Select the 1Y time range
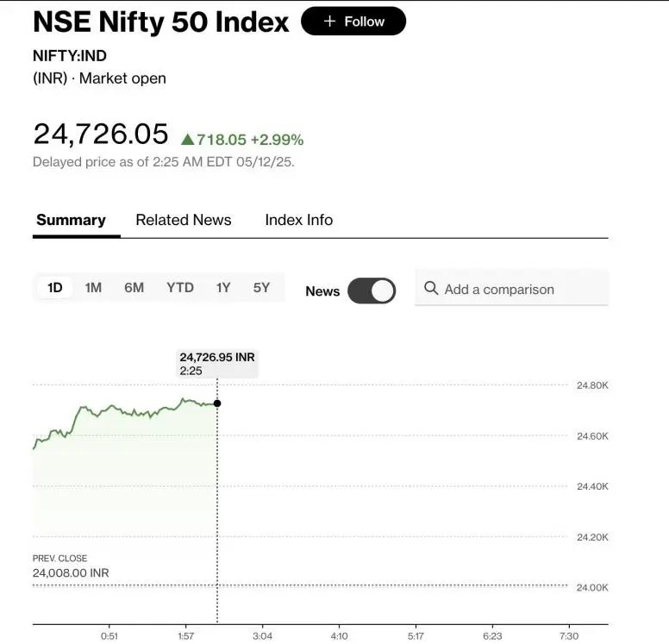Viewport: 669px width, 644px height. [x=223, y=288]
